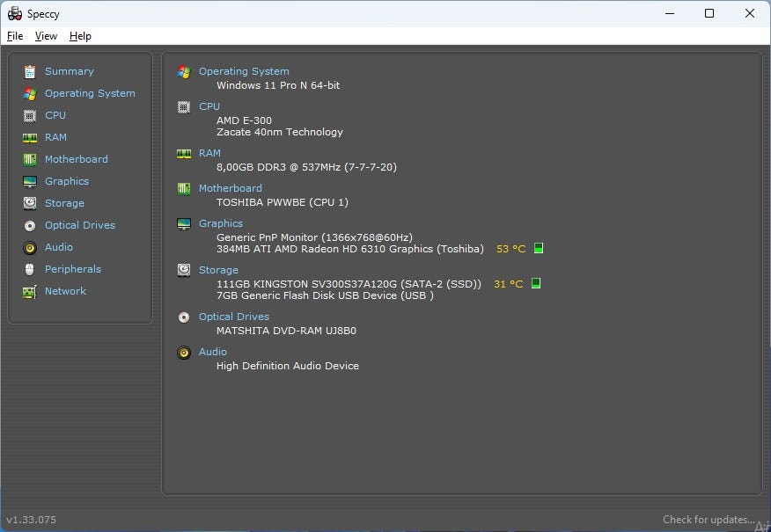Click the Graphics heading link in summary
771x532 pixels.
click(x=221, y=223)
